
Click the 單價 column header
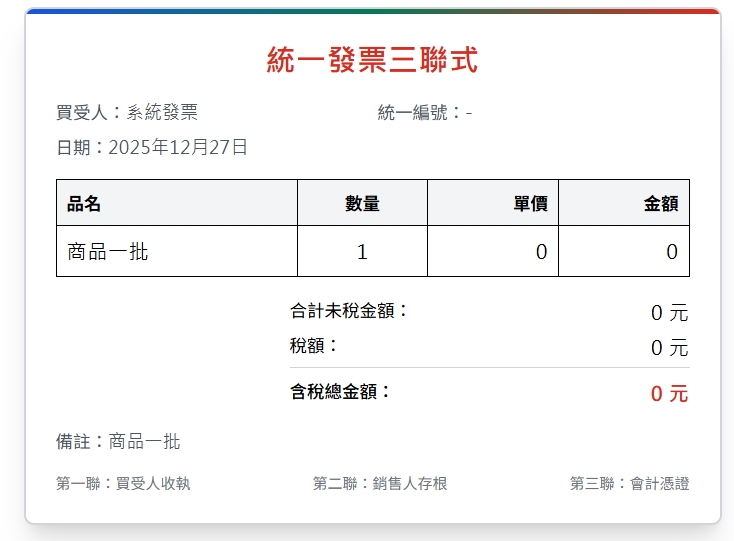(530, 204)
